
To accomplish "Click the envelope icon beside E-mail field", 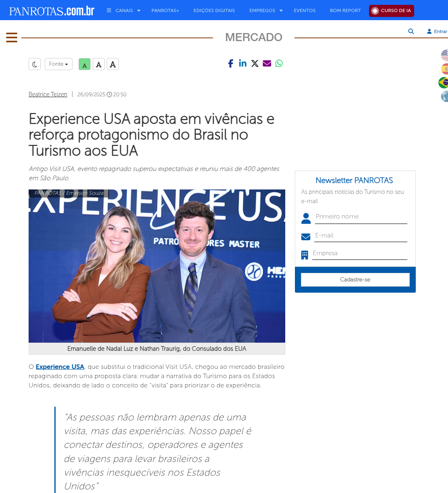I will pos(306,237).
